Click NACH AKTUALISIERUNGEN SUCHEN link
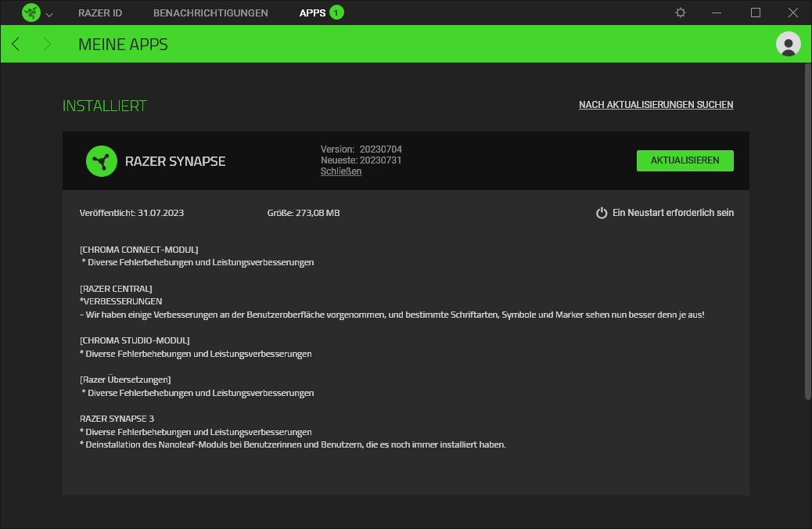 (656, 105)
